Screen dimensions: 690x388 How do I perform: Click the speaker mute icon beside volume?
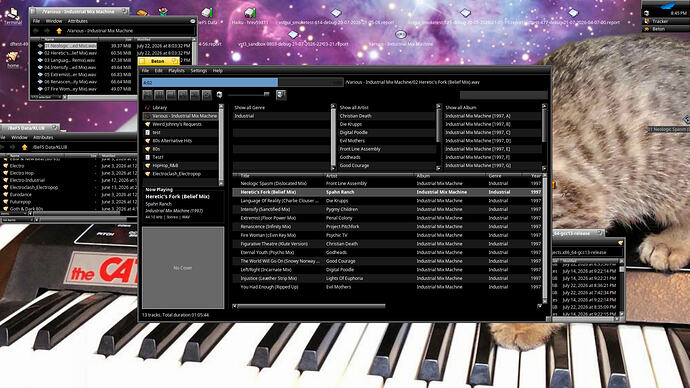pos(219,95)
